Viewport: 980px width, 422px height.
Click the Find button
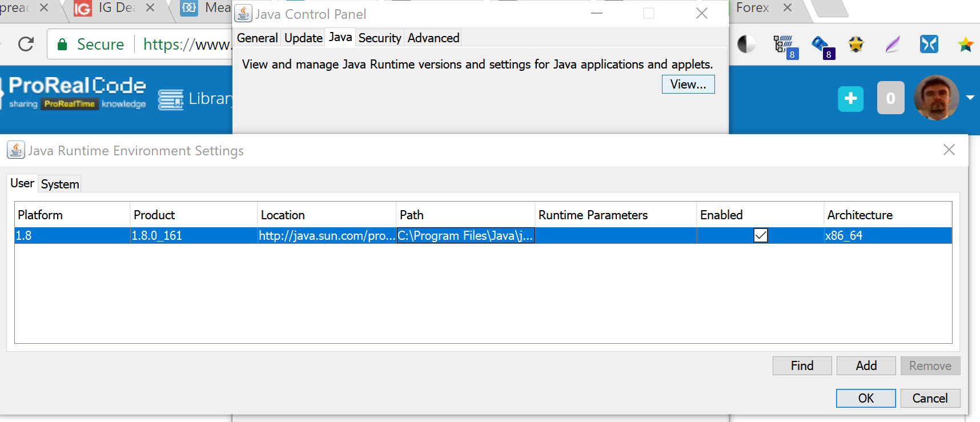pyautogui.click(x=802, y=365)
